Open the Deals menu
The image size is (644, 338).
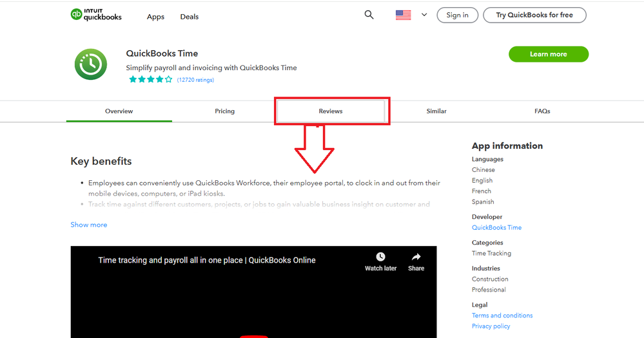tap(190, 17)
